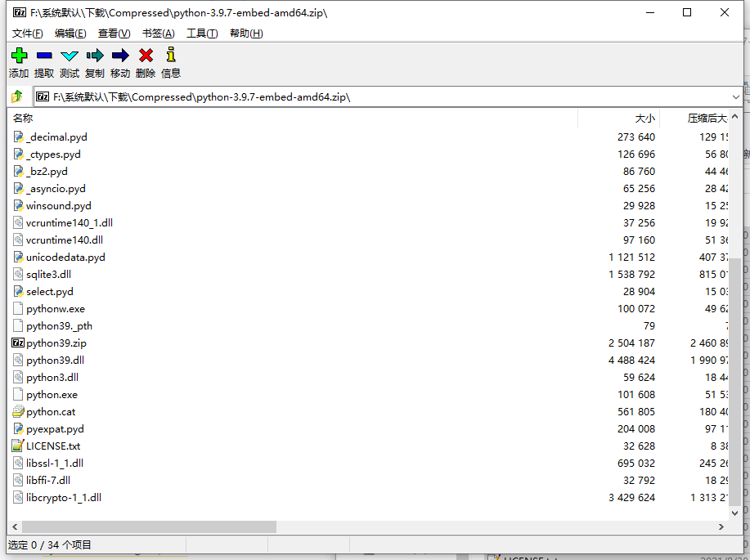The height and width of the screenshot is (560, 750).
Task: Click the libcrypto-1_1.dll file icon
Action: click(18, 497)
